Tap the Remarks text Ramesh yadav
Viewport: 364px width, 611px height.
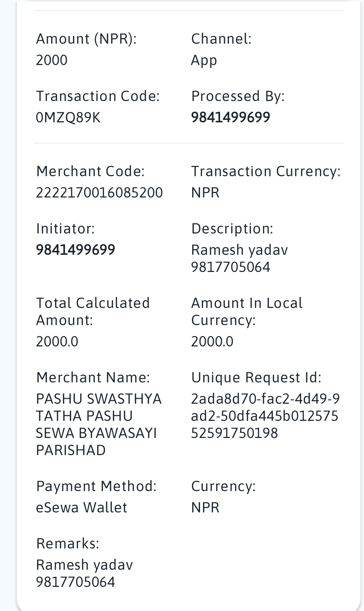click(x=85, y=565)
